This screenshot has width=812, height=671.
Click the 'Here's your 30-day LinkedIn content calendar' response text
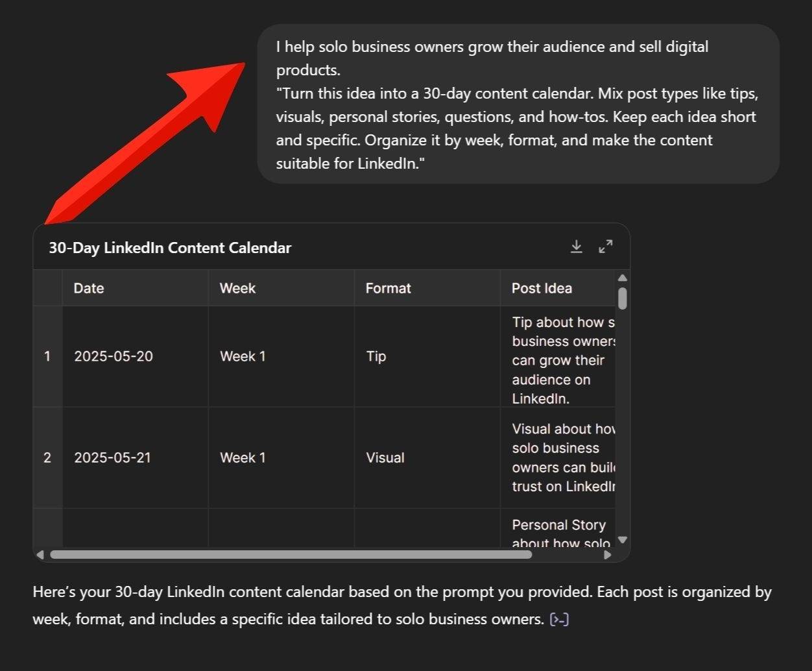pyautogui.click(x=402, y=605)
